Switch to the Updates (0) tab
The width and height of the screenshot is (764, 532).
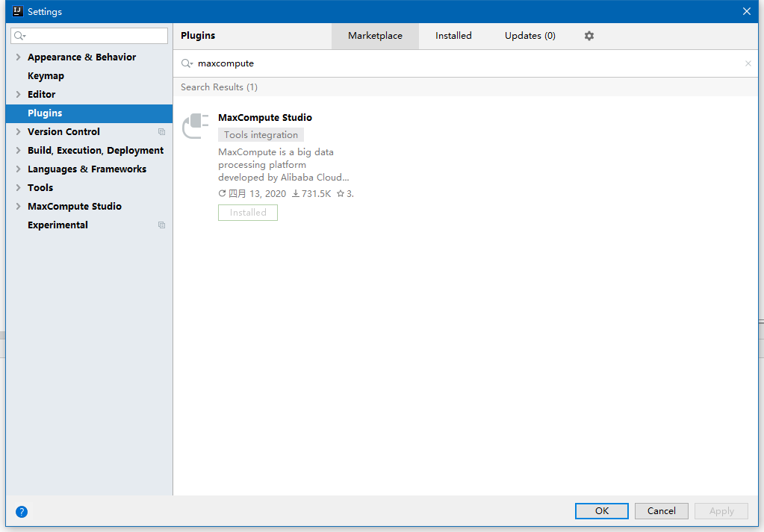click(x=529, y=35)
